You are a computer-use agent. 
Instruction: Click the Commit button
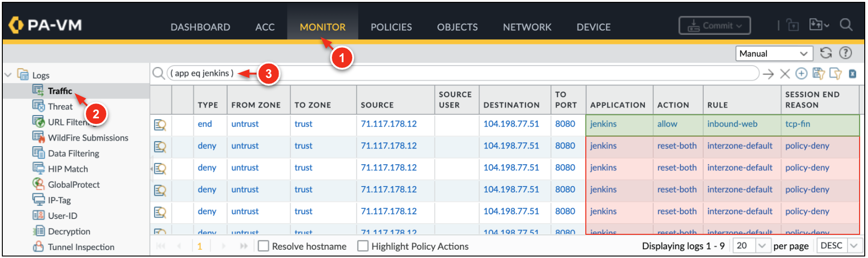point(714,26)
